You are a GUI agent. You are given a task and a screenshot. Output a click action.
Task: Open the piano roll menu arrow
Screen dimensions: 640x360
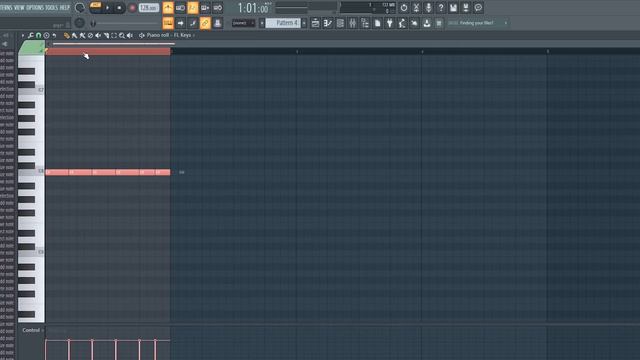[22, 36]
